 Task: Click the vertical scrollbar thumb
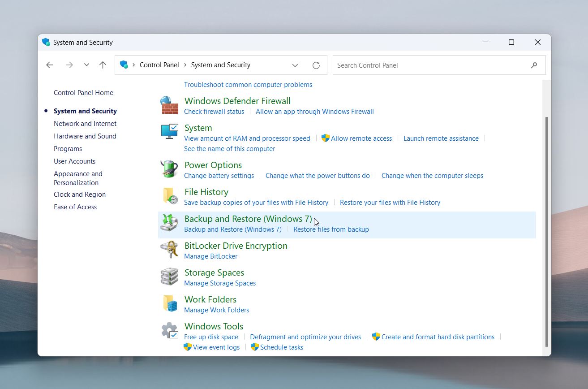[546, 232]
